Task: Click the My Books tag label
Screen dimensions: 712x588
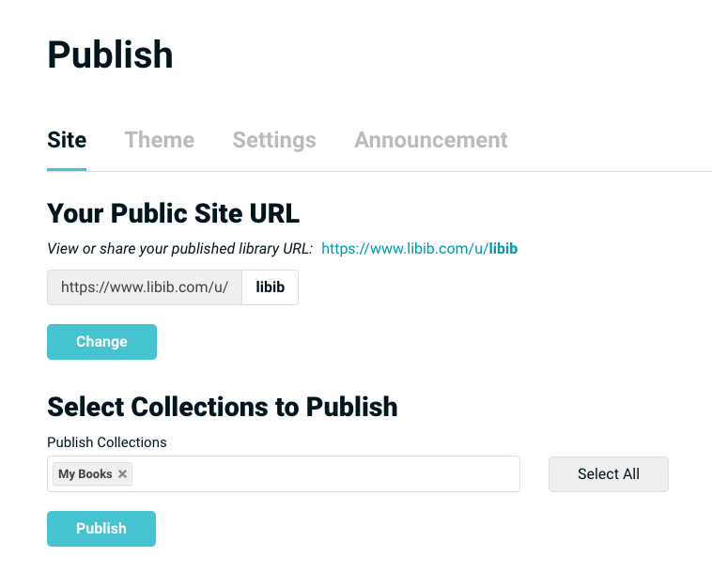Action: point(85,474)
